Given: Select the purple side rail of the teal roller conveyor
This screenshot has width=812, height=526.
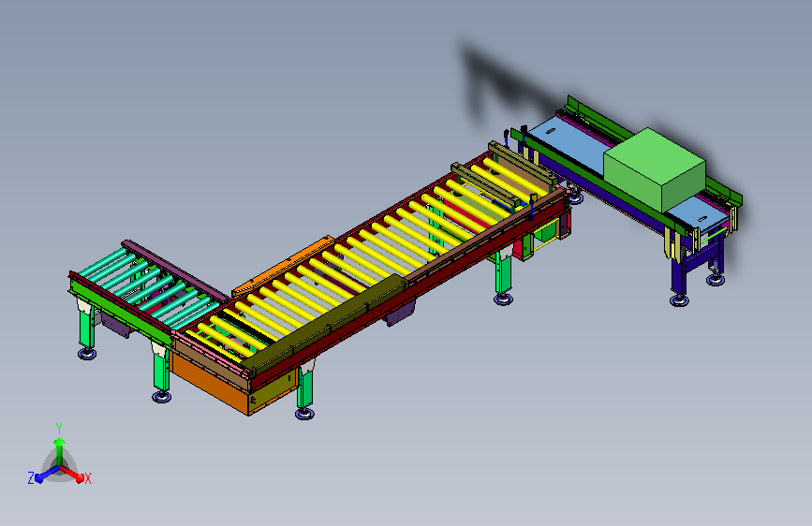Looking at the screenshot, I should tap(175, 270).
